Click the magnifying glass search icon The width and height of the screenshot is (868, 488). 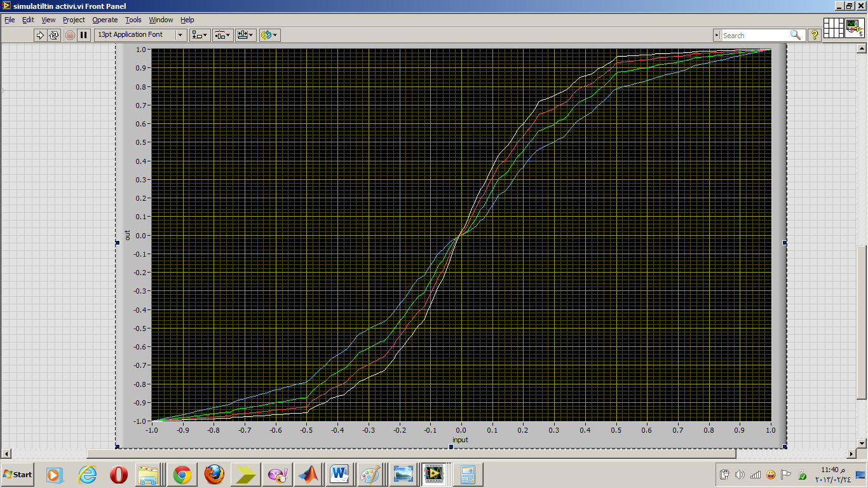click(796, 35)
